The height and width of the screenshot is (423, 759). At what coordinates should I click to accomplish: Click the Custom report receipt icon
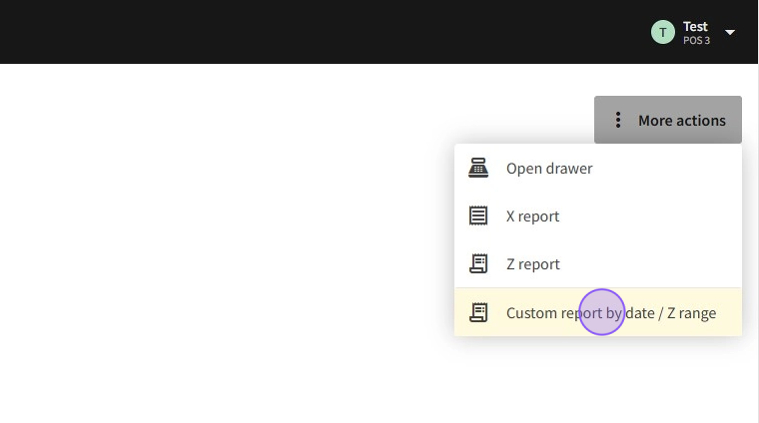(x=478, y=313)
